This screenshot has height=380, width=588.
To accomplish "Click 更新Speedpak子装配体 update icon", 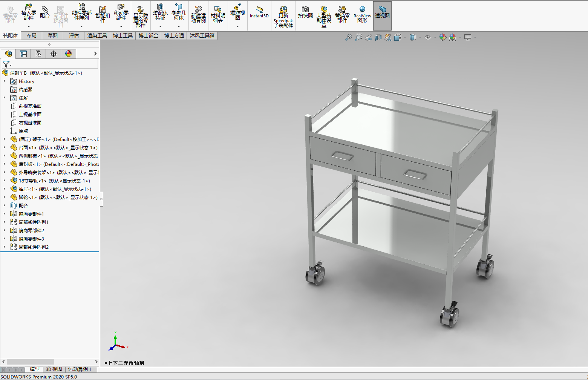I will click(x=283, y=17).
